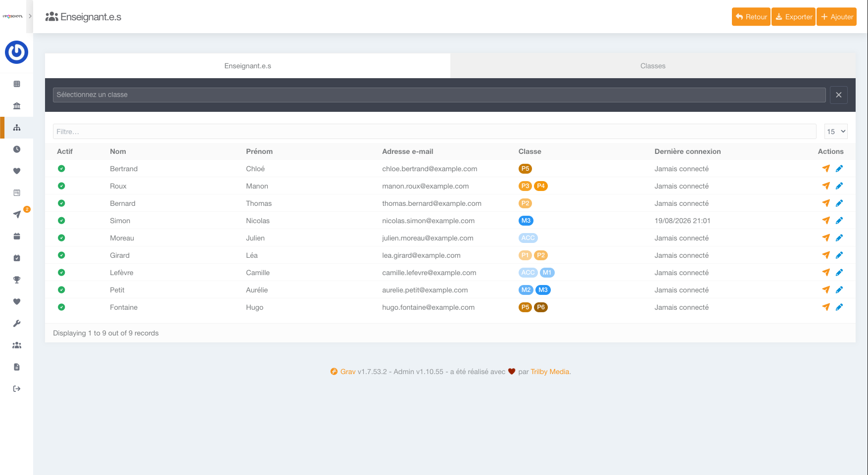
Task: Open the records per page dropdown
Action: [836, 132]
